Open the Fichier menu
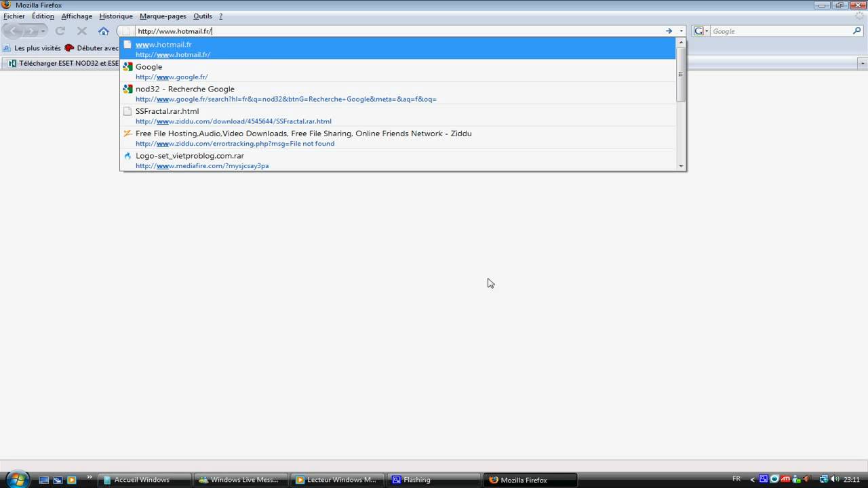This screenshot has height=488, width=868. [x=14, y=16]
